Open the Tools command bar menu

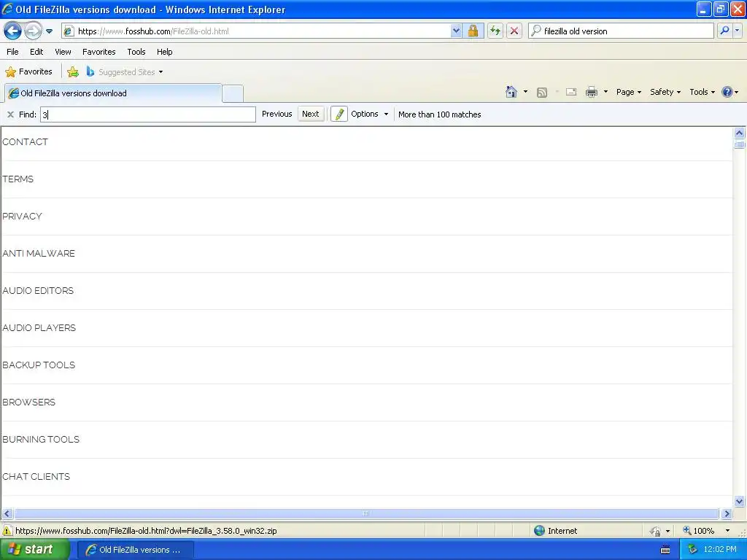point(702,92)
